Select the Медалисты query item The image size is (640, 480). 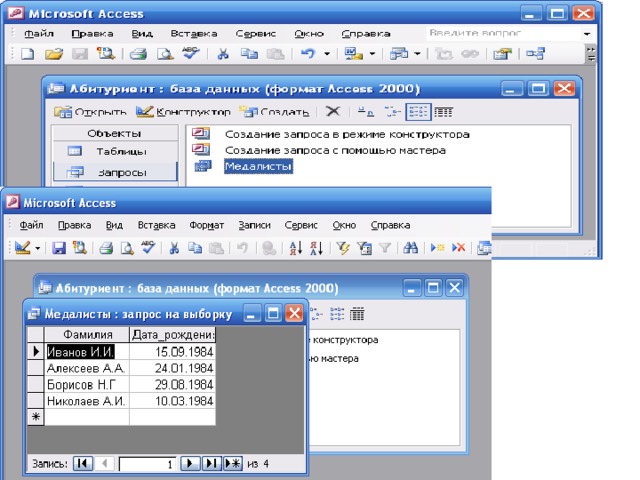[x=258, y=166]
